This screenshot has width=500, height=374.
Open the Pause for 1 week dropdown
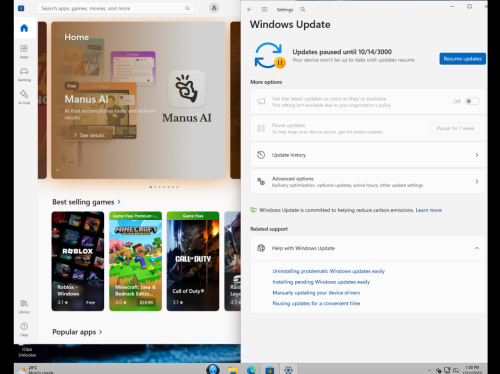[x=455, y=128]
